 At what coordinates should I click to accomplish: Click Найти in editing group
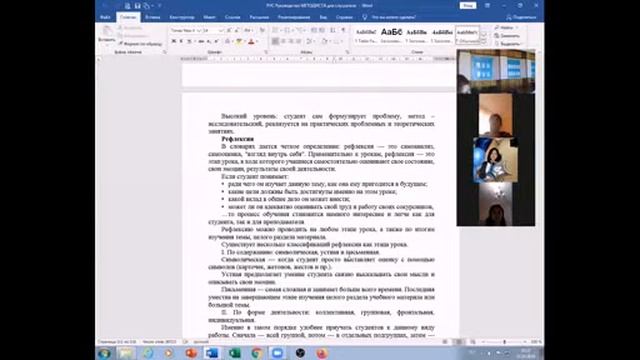(x=506, y=28)
